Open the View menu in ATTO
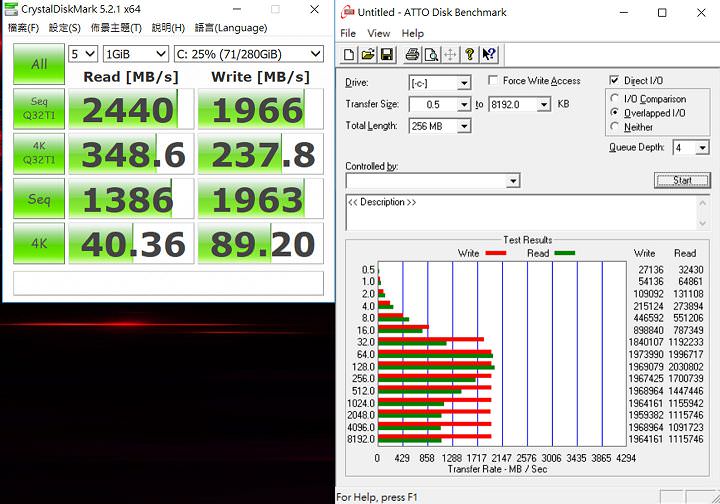This screenshot has height=504, width=720. click(x=378, y=33)
